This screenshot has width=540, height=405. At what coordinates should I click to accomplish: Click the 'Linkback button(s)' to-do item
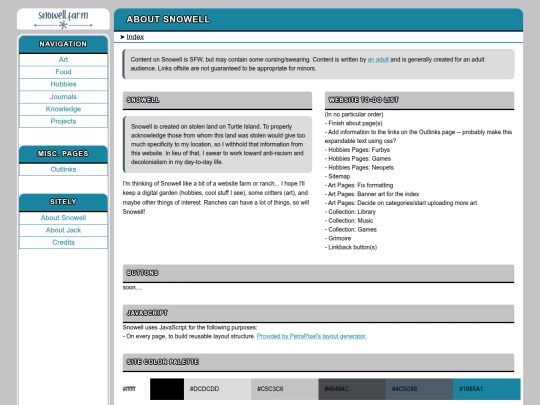(351, 247)
